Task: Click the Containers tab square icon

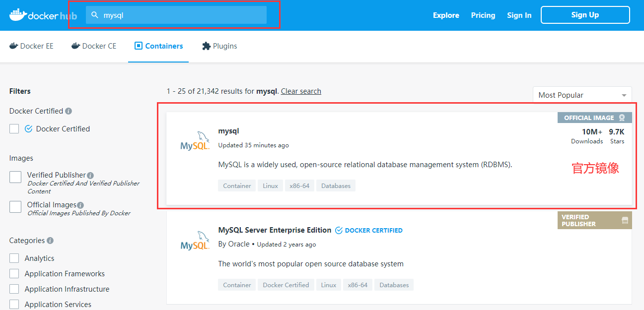Action: click(139, 46)
